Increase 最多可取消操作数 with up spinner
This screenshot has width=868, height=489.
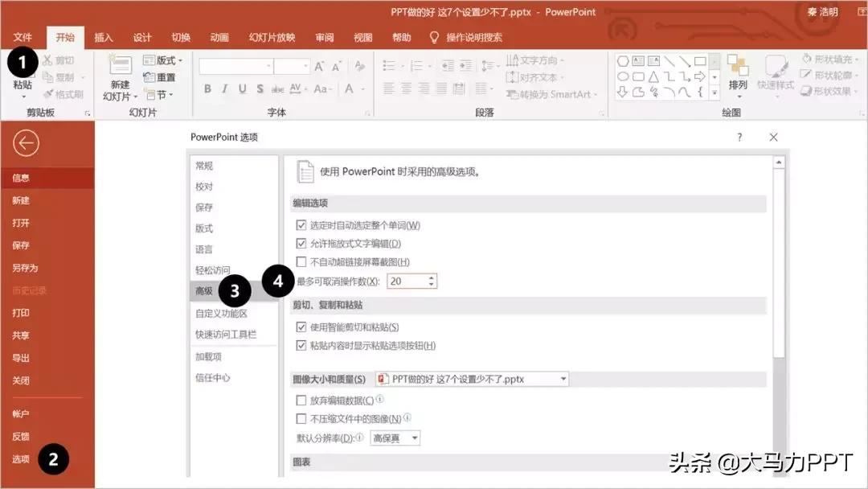click(432, 277)
